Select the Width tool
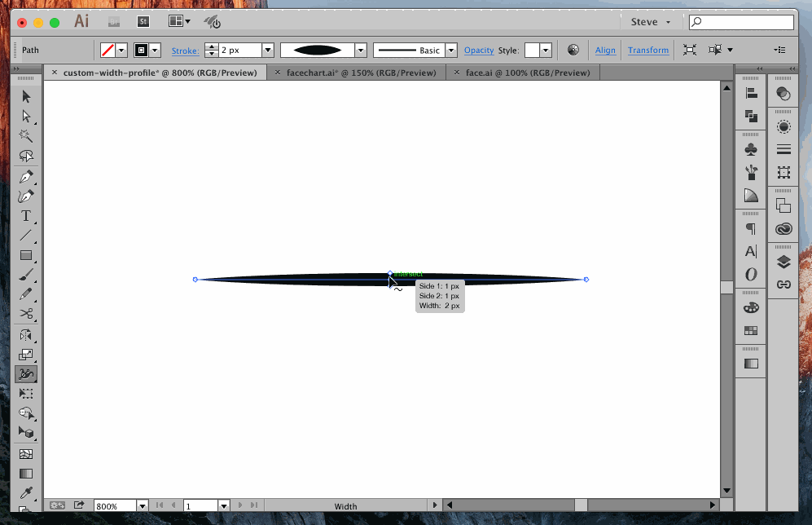This screenshot has width=812, height=525. click(26, 374)
